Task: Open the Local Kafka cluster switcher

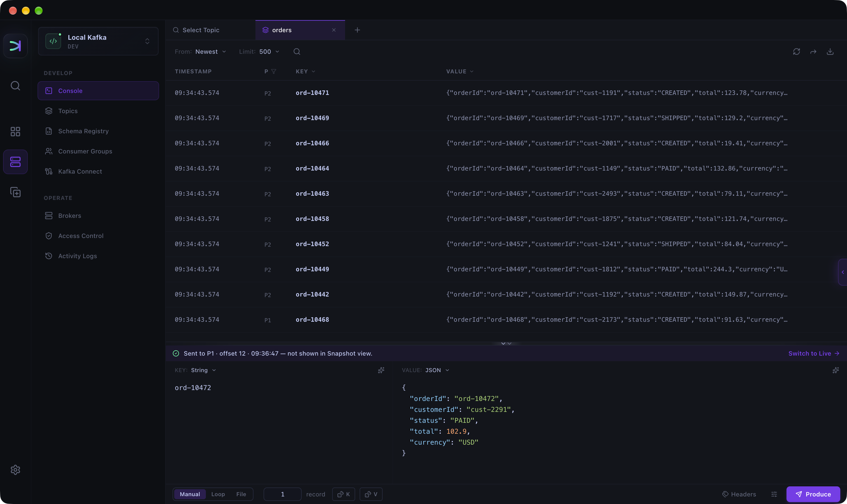Action: pos(98,41)
